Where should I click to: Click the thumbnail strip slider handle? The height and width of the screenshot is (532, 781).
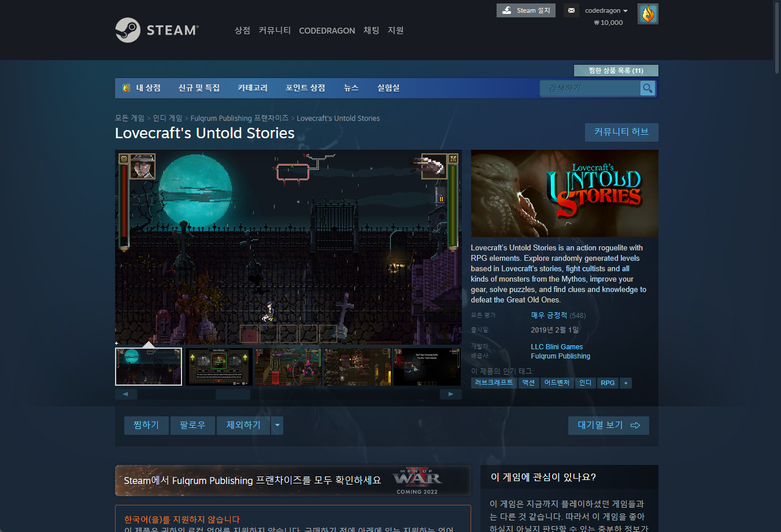coord(233,394)
